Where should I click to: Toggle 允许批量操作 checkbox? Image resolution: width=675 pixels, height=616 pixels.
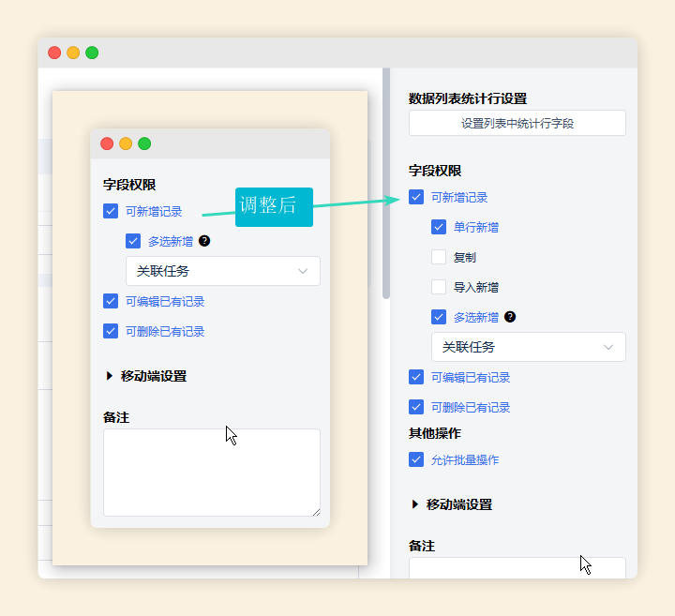[416, 459]
